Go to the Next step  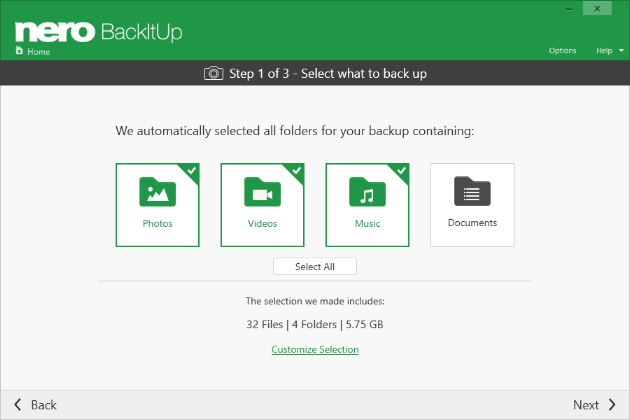coord(594,405)
